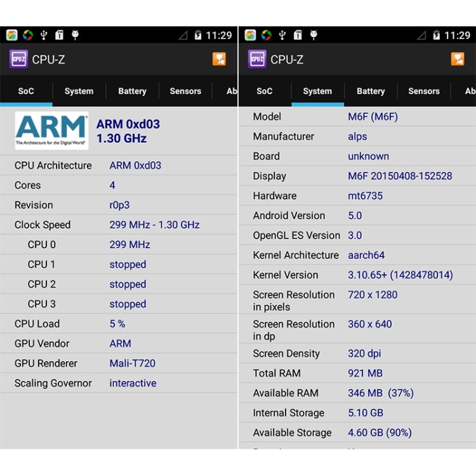476x476 pixels.
Task: Open Sensors tab in left screen
Action: (185, 91)
